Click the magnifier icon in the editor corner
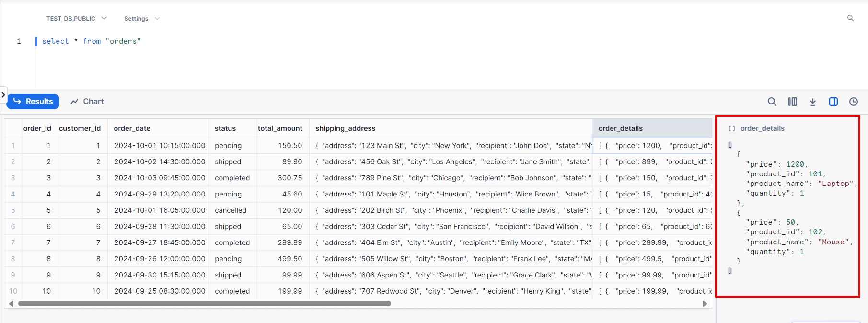This screenshot has height=323, width=868. [850, 18]
